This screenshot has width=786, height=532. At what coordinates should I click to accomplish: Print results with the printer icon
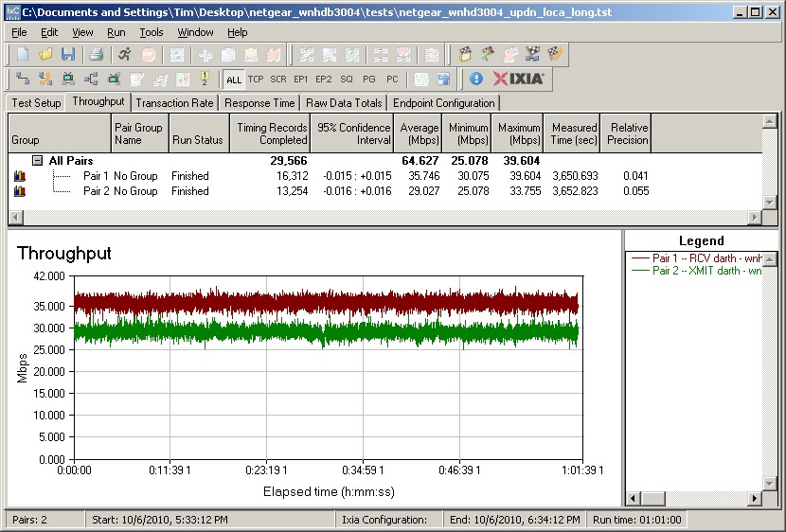(96, 55)
